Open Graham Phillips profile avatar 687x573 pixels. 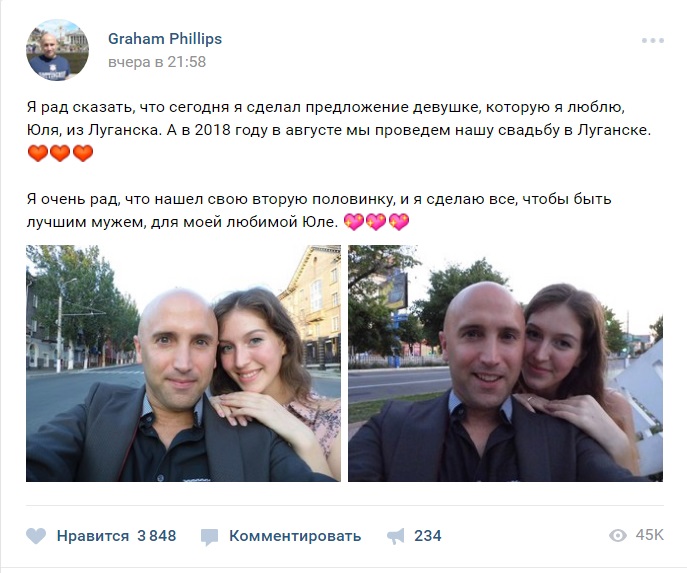tap(57, 50)
